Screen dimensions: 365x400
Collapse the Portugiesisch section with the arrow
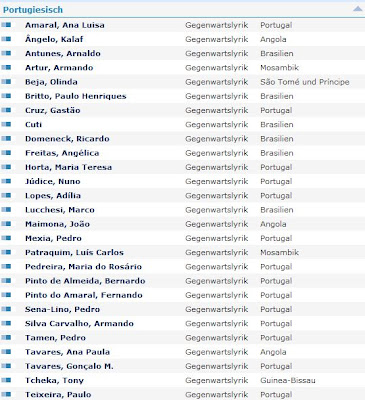[357, 9]
